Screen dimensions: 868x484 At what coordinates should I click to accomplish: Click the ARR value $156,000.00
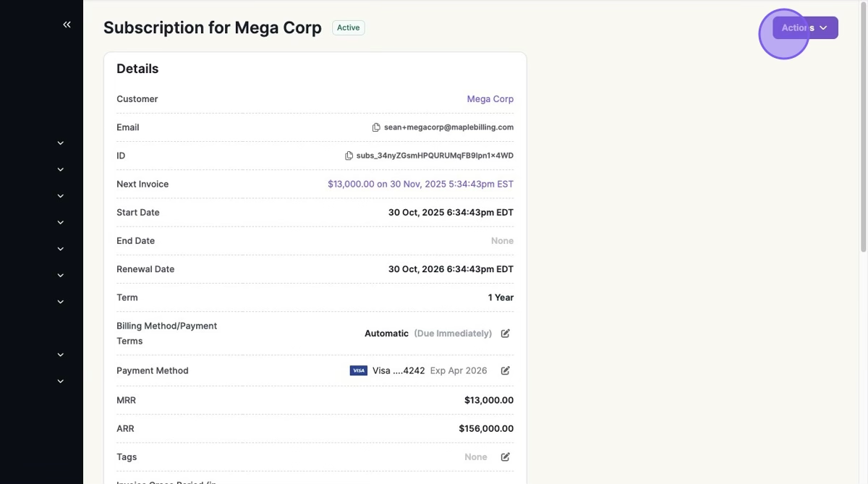(486, 429)
